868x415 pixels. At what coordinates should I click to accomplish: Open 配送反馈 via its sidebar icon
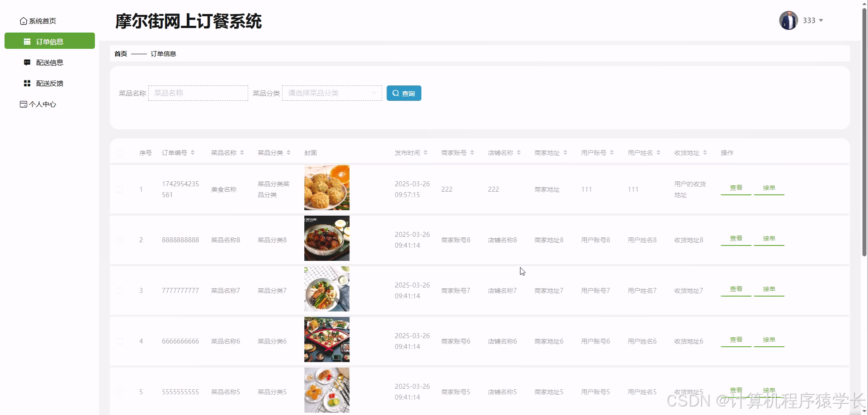point(26,83)
